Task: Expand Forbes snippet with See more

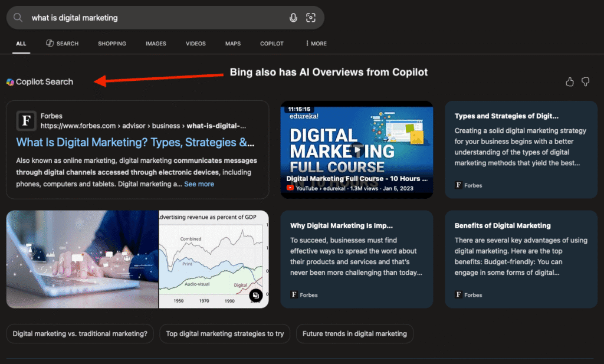Action: click(199, 184)
